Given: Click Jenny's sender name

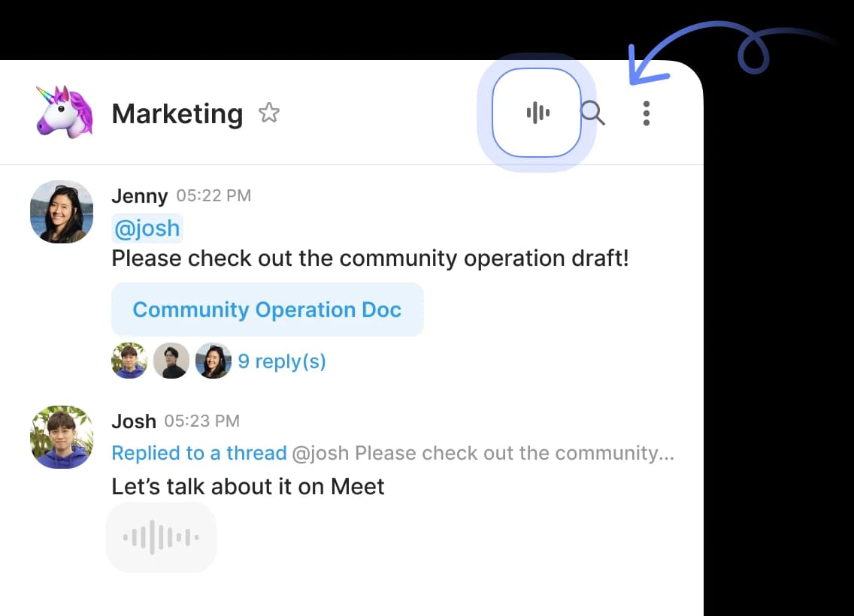Looking at the screenshot, I should pos(139,196).
